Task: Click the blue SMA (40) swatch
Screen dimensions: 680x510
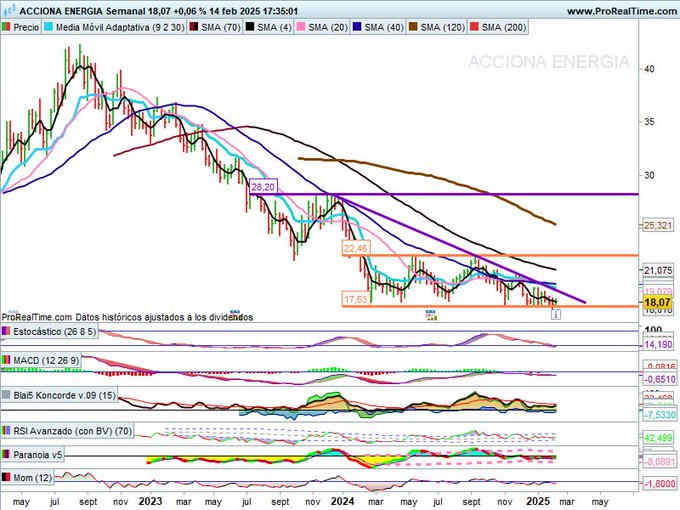Action: tap(357, 27)
